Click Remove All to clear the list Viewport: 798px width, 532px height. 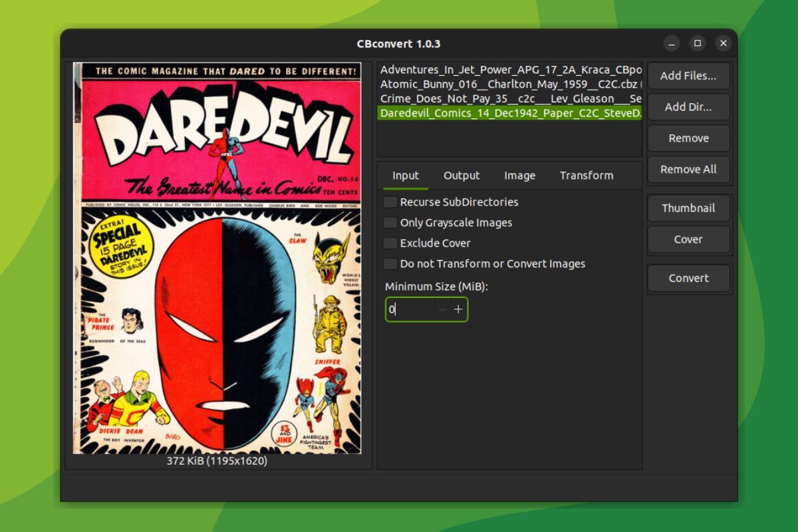pyautogui.click(x=688, y=170)
